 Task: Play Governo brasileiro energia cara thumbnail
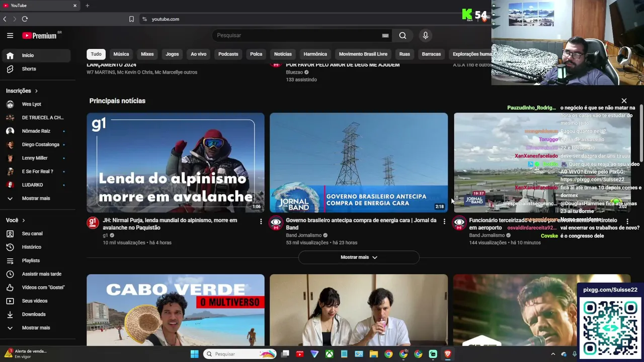click(x=359, y=162)
